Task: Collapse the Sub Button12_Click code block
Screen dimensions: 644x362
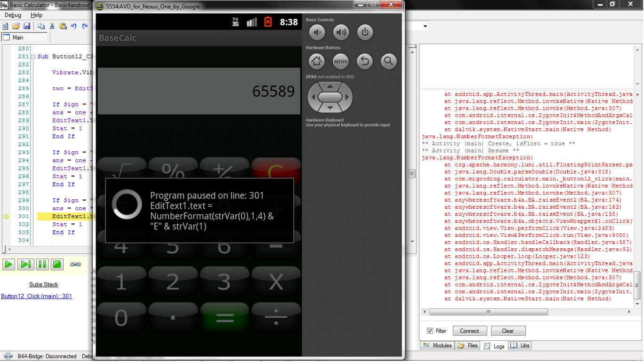Action: pyautogui.click(x=33, y=57)
